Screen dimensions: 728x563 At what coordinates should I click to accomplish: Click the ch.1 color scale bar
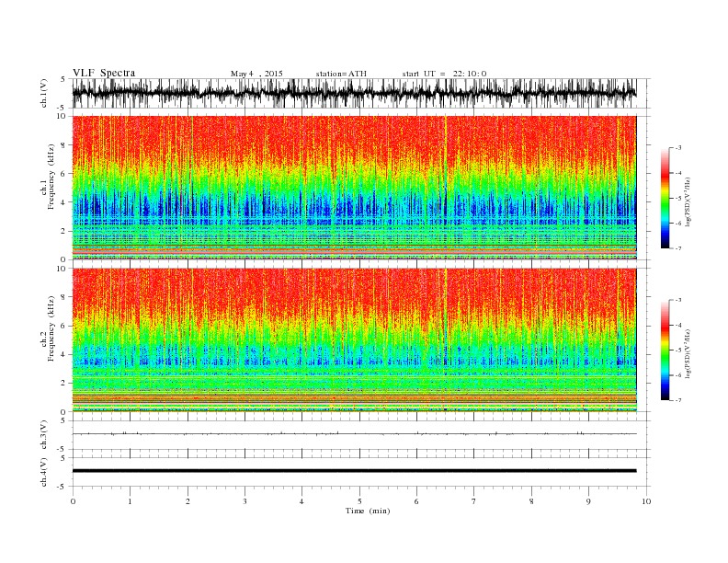click(x=665, y=198)
